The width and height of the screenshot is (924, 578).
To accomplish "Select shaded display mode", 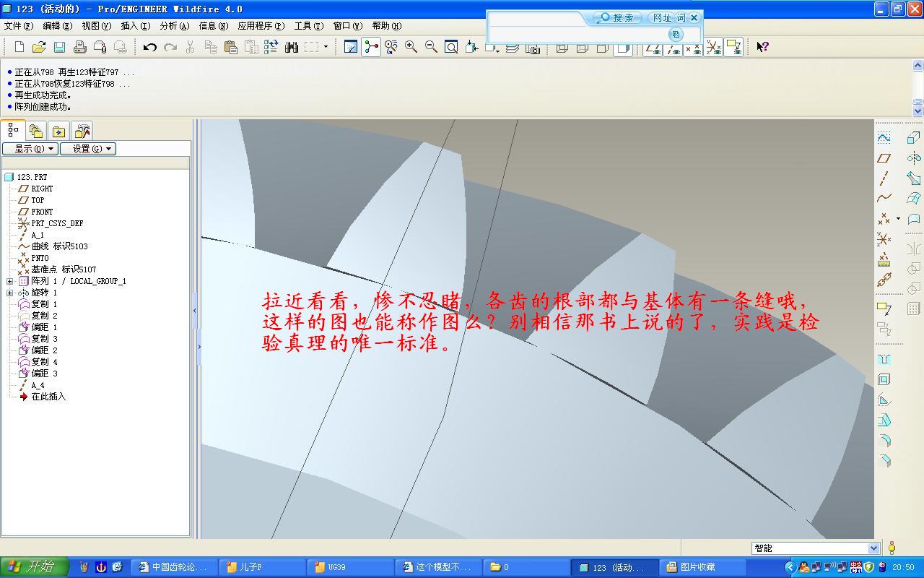I will (622, 48).
